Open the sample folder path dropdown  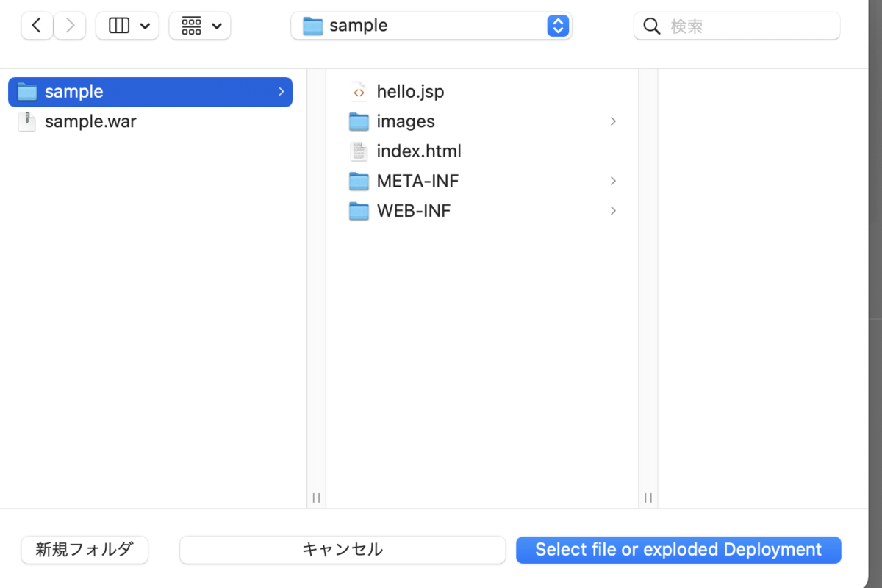coord(557,25)
